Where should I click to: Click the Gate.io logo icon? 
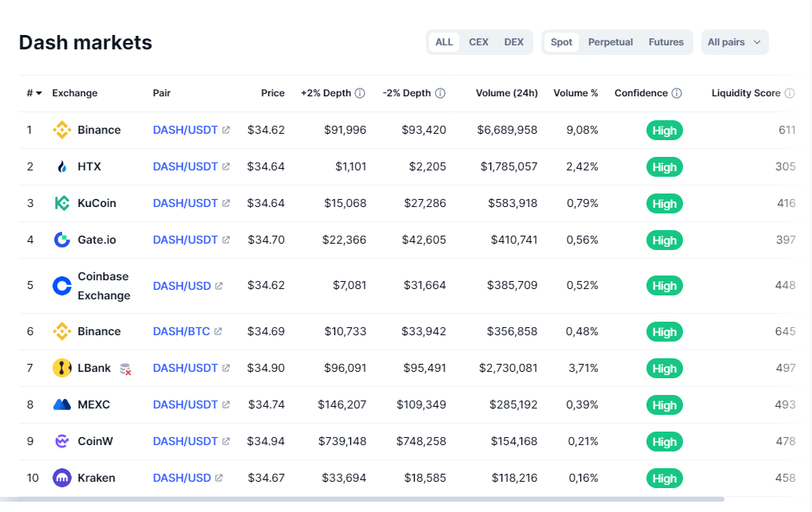pos(62,240)
